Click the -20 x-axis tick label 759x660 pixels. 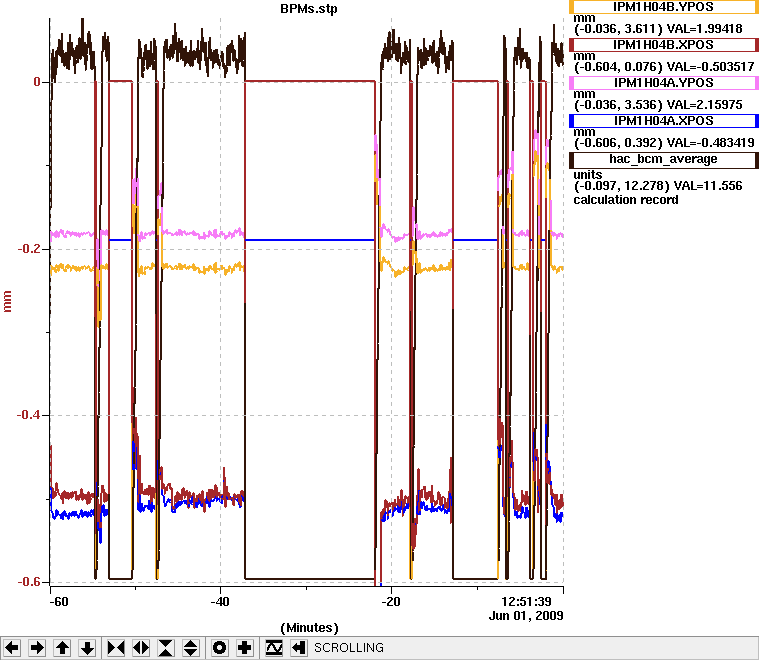[391, 602]
